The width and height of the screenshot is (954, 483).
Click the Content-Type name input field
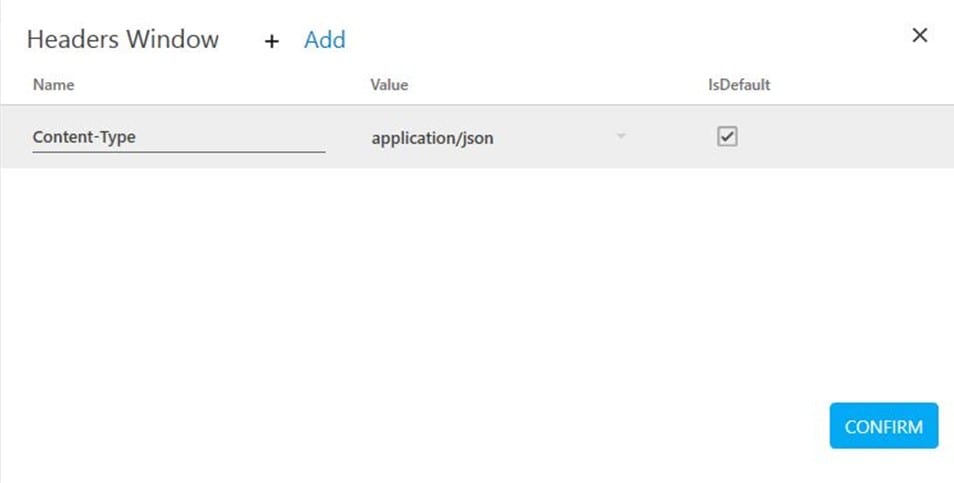click(178, 137)
